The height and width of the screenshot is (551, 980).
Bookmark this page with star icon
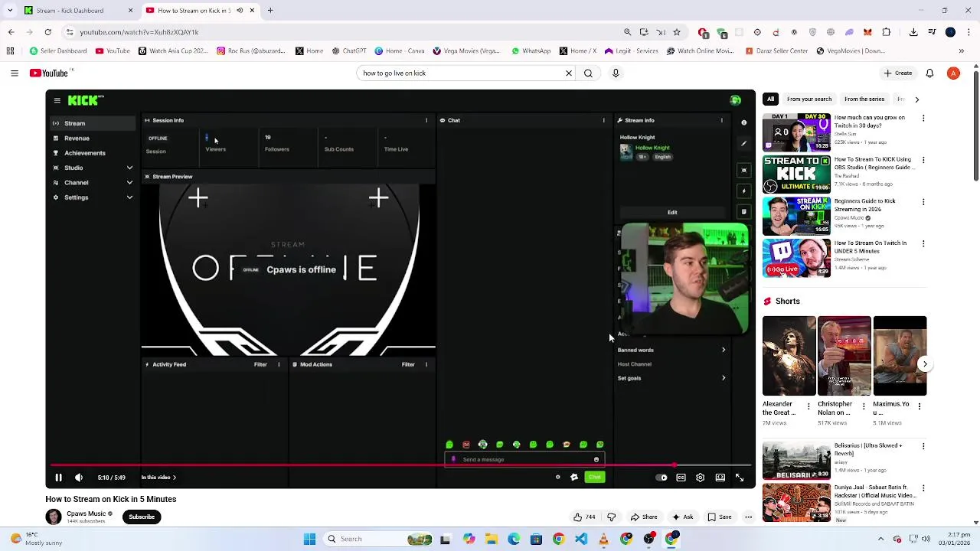point(677,32)
